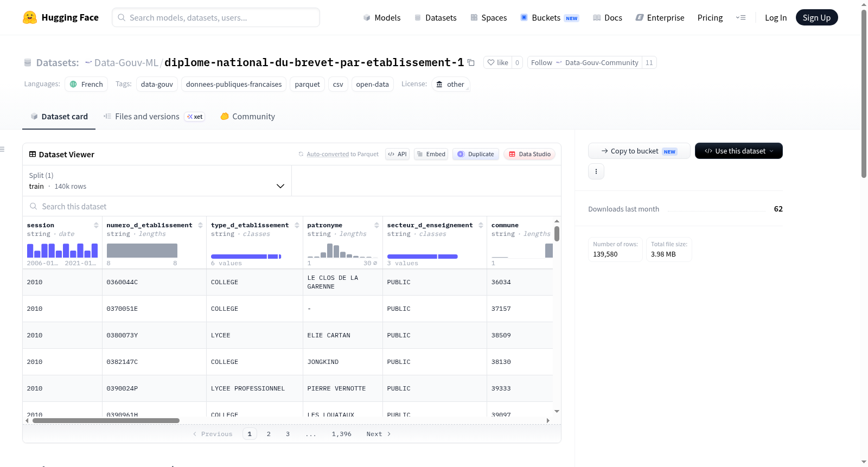The height and width of the screenshot is (467, 868).
Task: Click the like count 0
Action: 517,62
